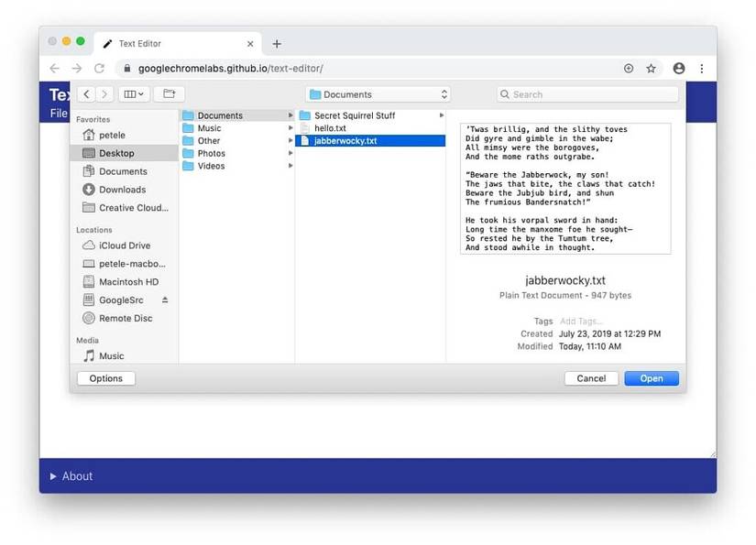Open the Documents location popup menu
Screen dimensions: 756x545
tap(378, 94)
